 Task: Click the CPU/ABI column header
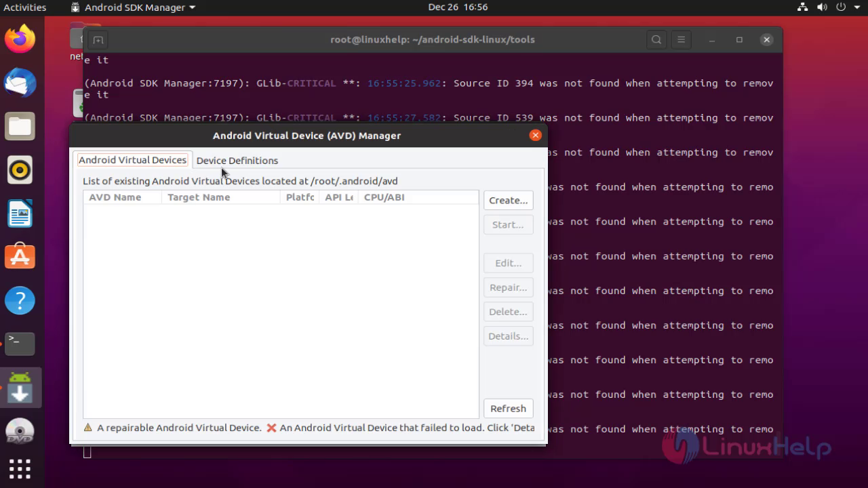(418, 197)
